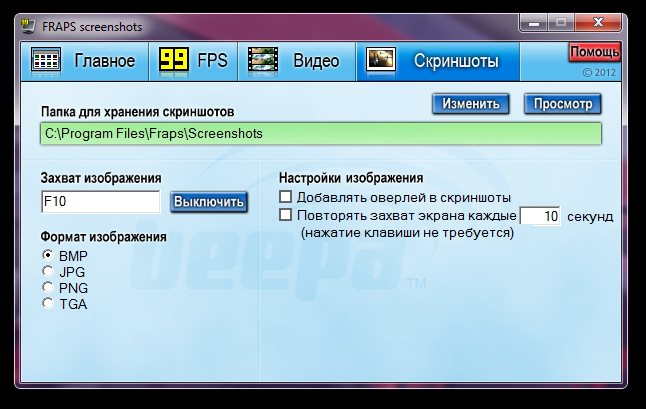646x409 pixels.
Task: Click the Формат изображения heading
Action: pyautogui.click(x=103, y=237)
